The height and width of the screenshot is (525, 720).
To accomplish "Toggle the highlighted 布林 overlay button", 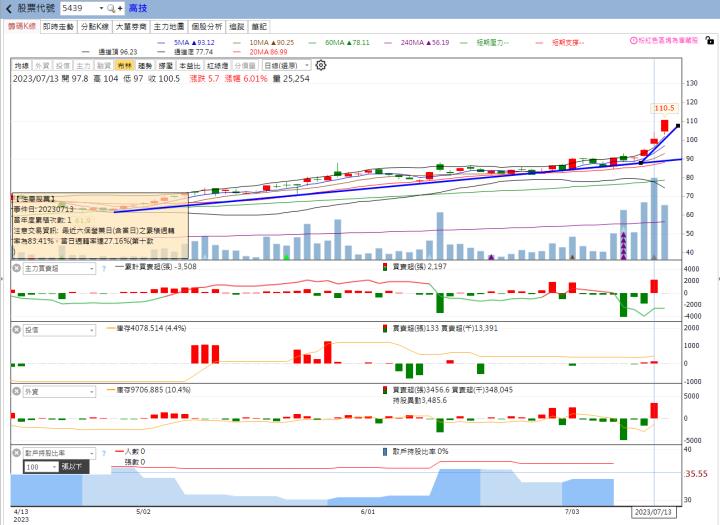I will 124,66.
